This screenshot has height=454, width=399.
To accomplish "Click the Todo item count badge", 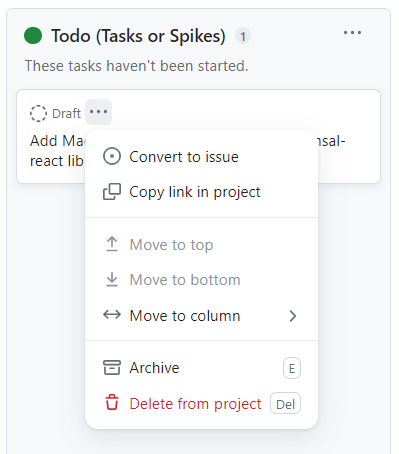I will pos(243,36).
